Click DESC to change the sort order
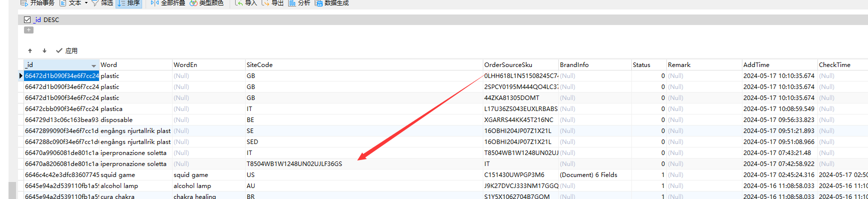The image size is (868, 199). (x=51, y=20)
